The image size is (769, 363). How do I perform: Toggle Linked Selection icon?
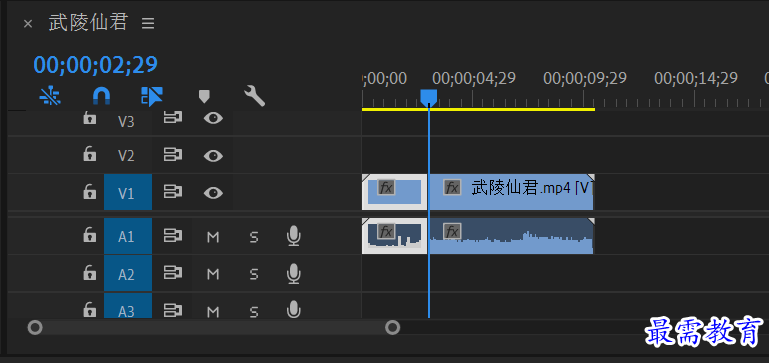152,96
